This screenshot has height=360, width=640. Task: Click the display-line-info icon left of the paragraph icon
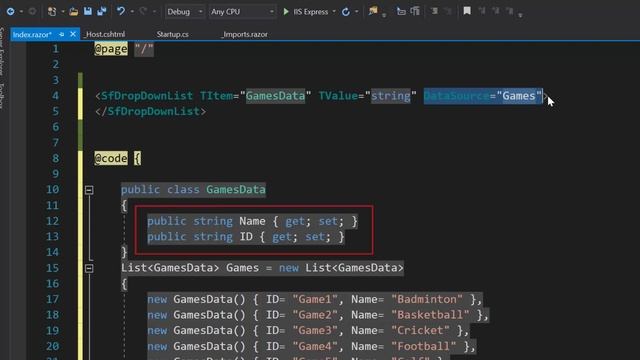[x=401, y=11]
